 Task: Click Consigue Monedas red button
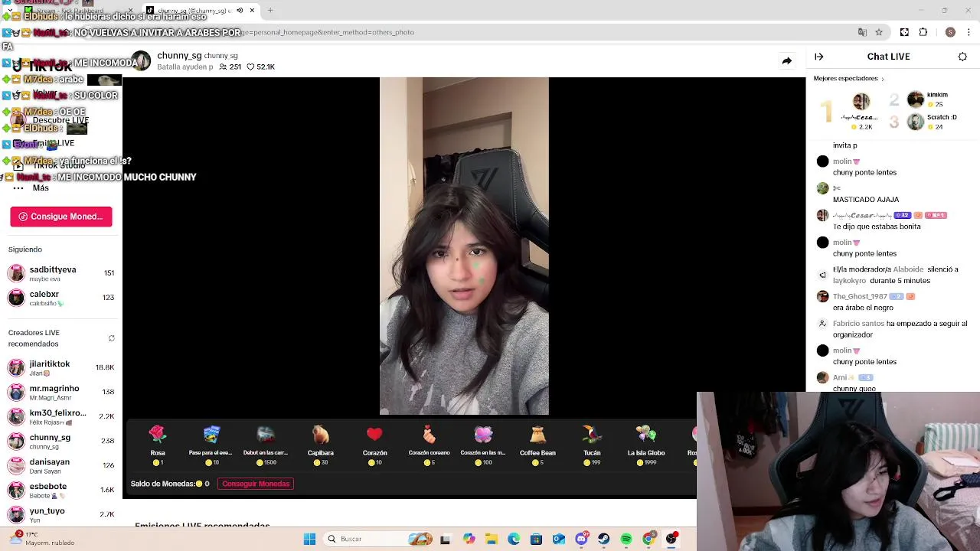(61, 217)
